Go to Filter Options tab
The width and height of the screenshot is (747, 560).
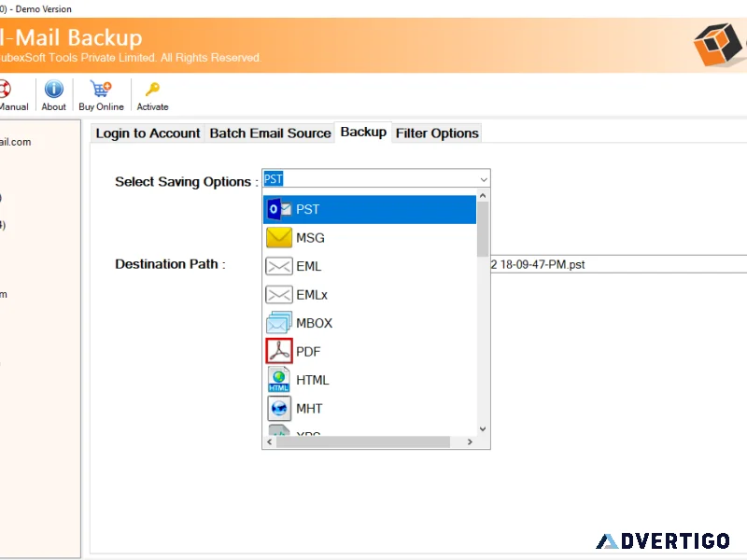tap(437, 133)
